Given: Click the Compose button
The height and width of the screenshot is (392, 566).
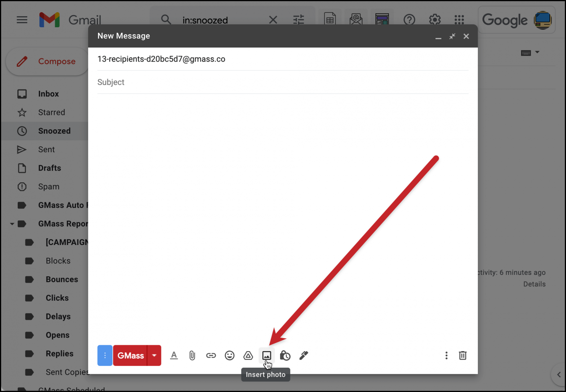Looking at the screenshot, I should tap(47, 62).
